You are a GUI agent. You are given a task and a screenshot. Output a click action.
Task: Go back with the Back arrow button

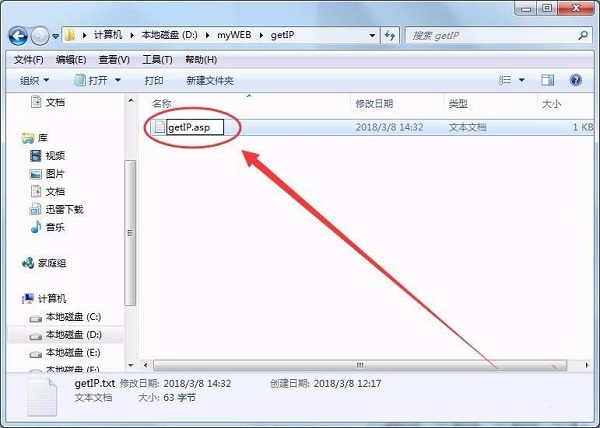(18, 36)
